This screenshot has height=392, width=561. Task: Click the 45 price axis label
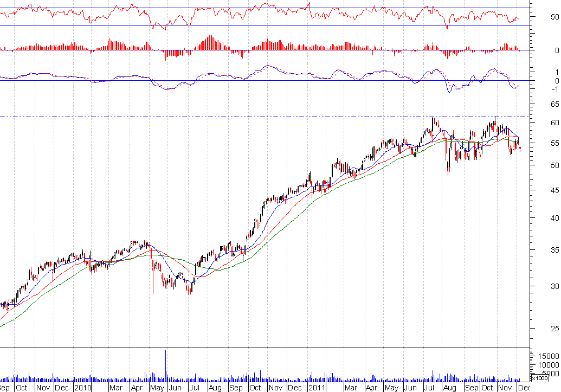(x=555, y=190)
